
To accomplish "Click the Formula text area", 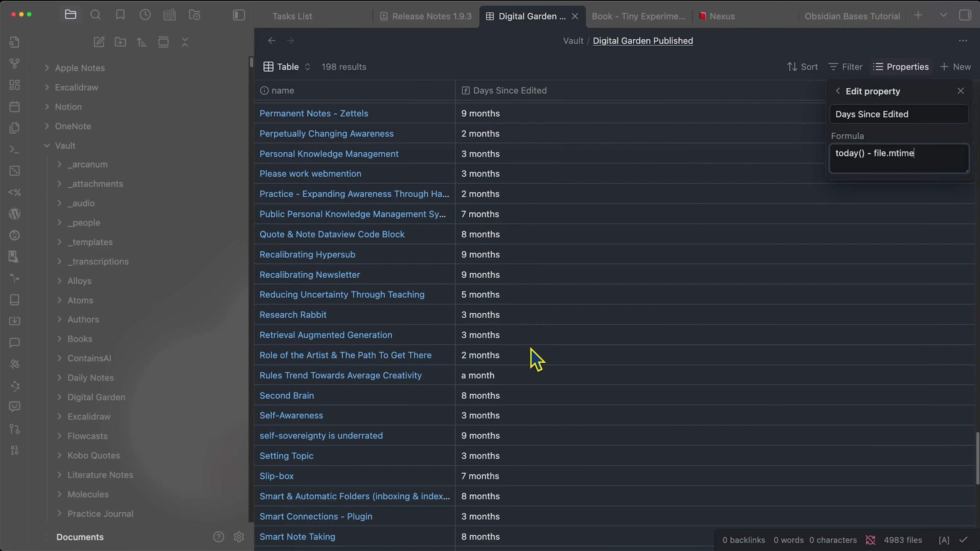I will (x=899, y=158).
